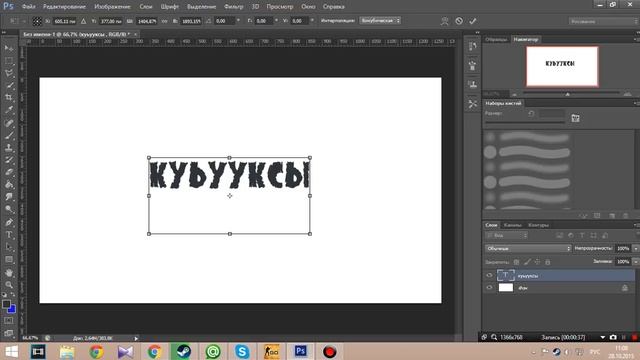Select the Crop tool
This screenshot has height=360, width=640.
point(9,98)
